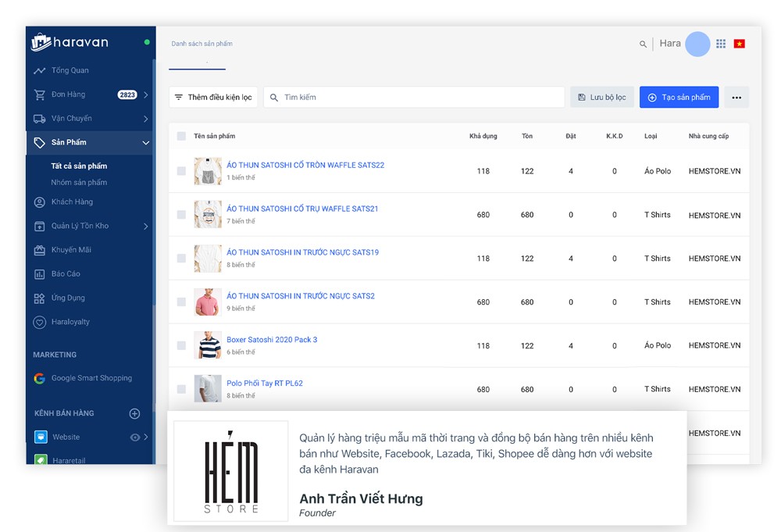Check the Polo Phối Tay product checkbox
The width and height of the screenshot is (781, 532).
click(x=181, y=389)
